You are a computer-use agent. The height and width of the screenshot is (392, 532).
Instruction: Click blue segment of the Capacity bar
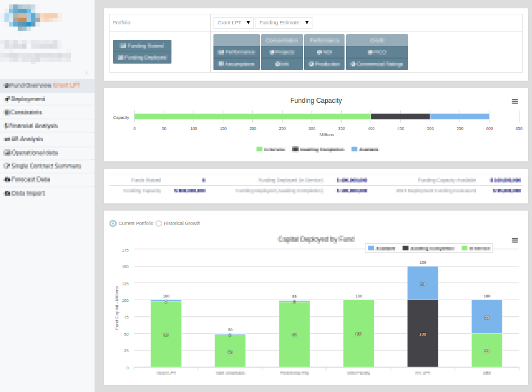coord(460,117)
